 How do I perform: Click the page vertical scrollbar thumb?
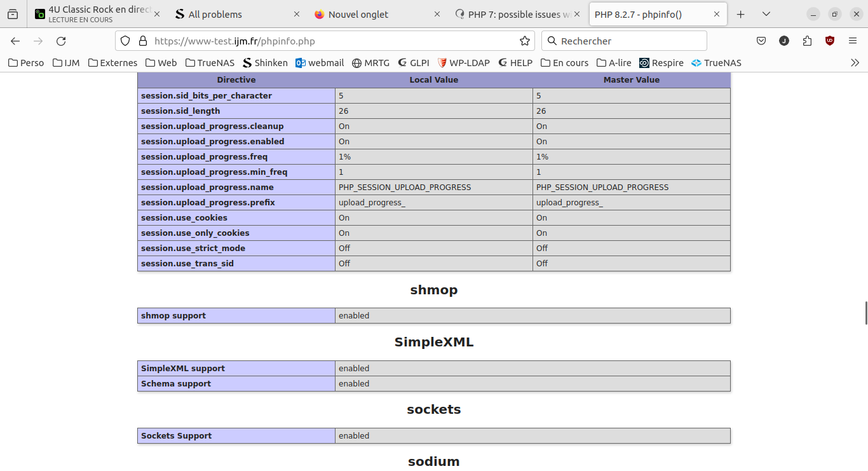(865, 313)
